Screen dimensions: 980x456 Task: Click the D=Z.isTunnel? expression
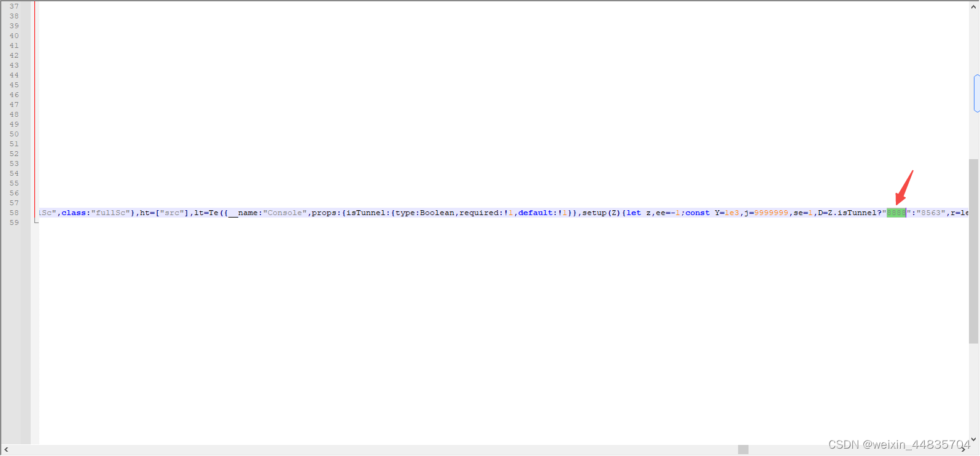(850, 213)
